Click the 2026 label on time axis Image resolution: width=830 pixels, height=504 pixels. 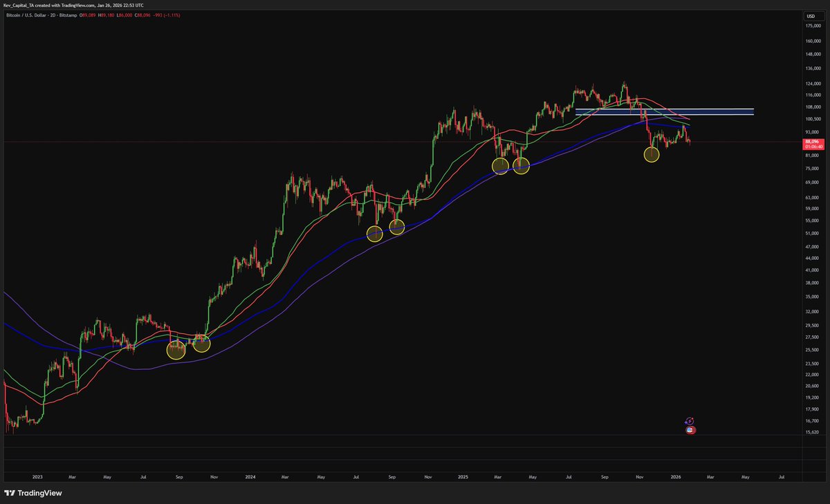pyautogui.click(x=676, y=476)
